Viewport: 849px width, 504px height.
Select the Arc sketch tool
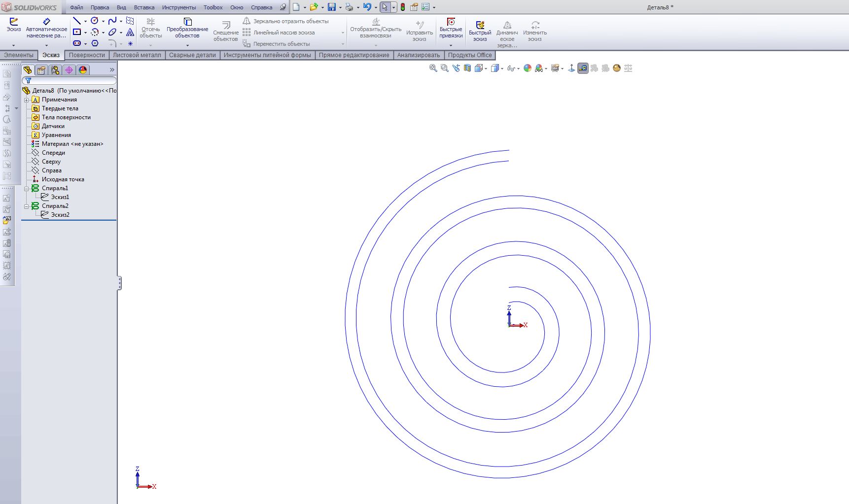(95, 32)
